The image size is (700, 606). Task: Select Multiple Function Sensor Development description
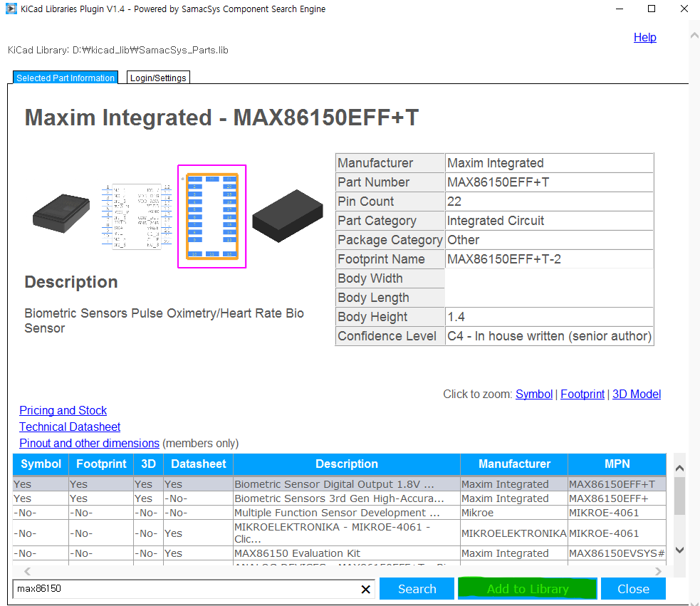[346, 513]
